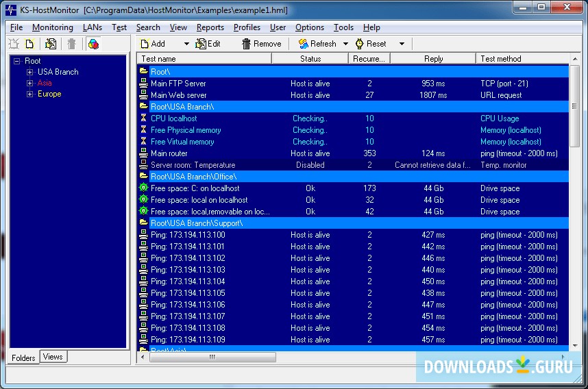The width and height of the screenshot is (588, 389).
Task: Open the LANs menu
Action: (93, 27)
